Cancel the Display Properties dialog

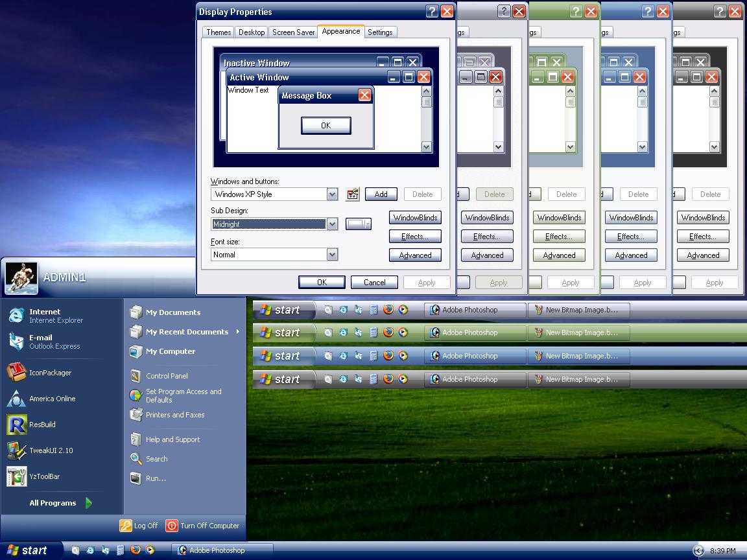pyautogui.click(x=374, y=283)
